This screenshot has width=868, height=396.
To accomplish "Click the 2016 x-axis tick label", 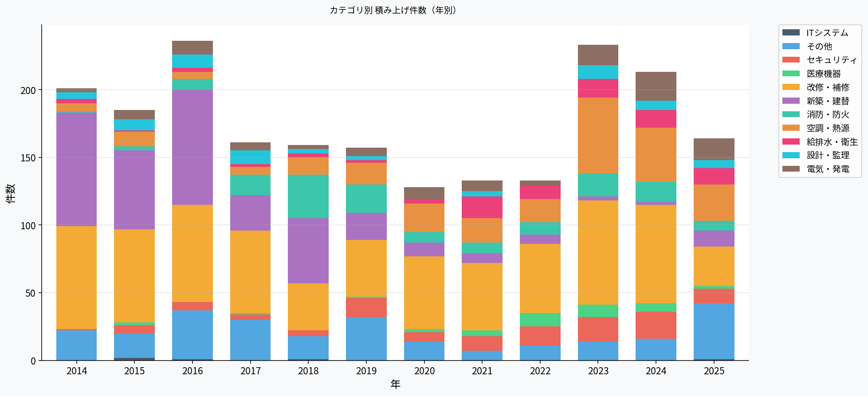I will point(192,371).
